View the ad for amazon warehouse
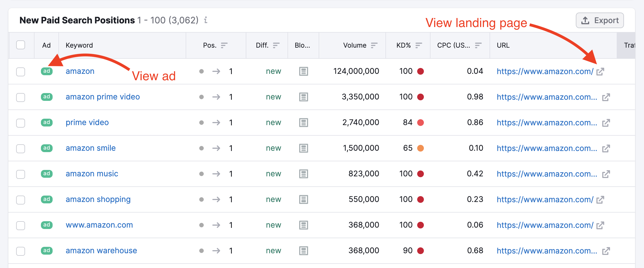 tap(47, 250)
